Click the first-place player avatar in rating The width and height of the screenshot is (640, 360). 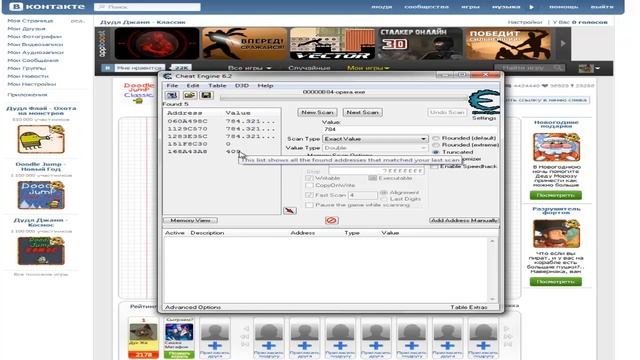pos(143,332)
